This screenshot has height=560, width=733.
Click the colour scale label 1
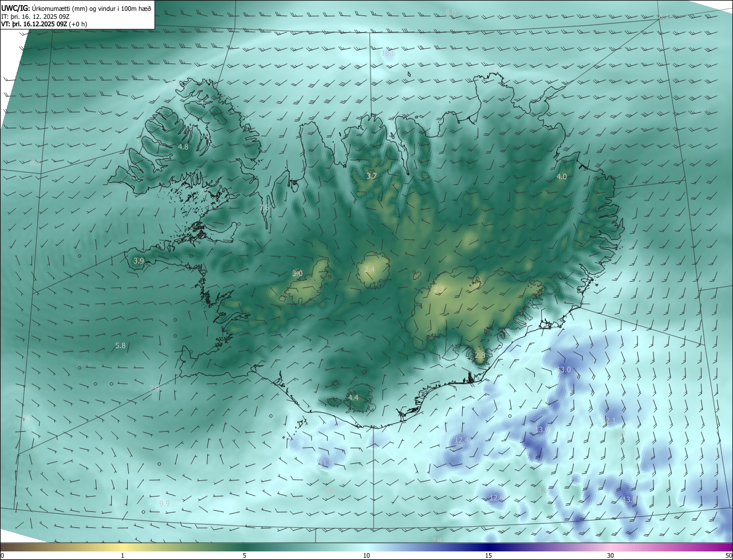click(123, 555)
